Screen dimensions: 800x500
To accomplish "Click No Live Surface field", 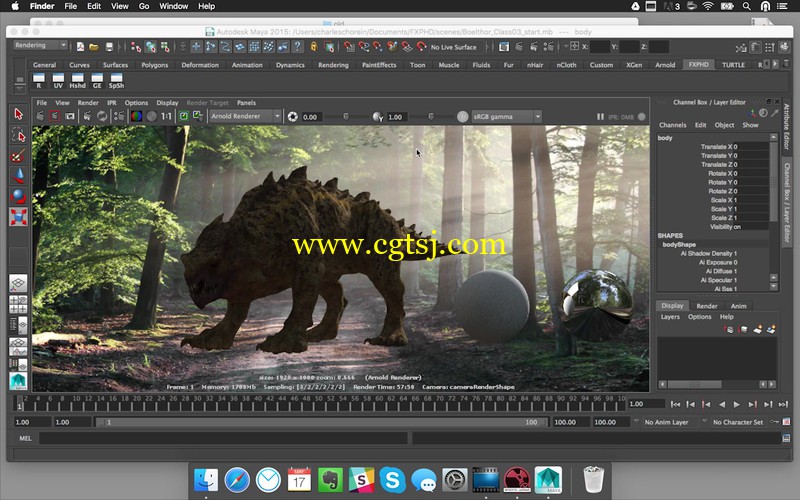I will [454, 47].
